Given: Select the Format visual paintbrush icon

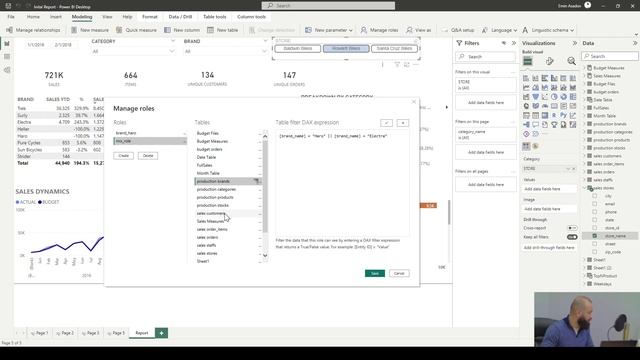Looking at the screenshot, I should [x=549, y=61].
